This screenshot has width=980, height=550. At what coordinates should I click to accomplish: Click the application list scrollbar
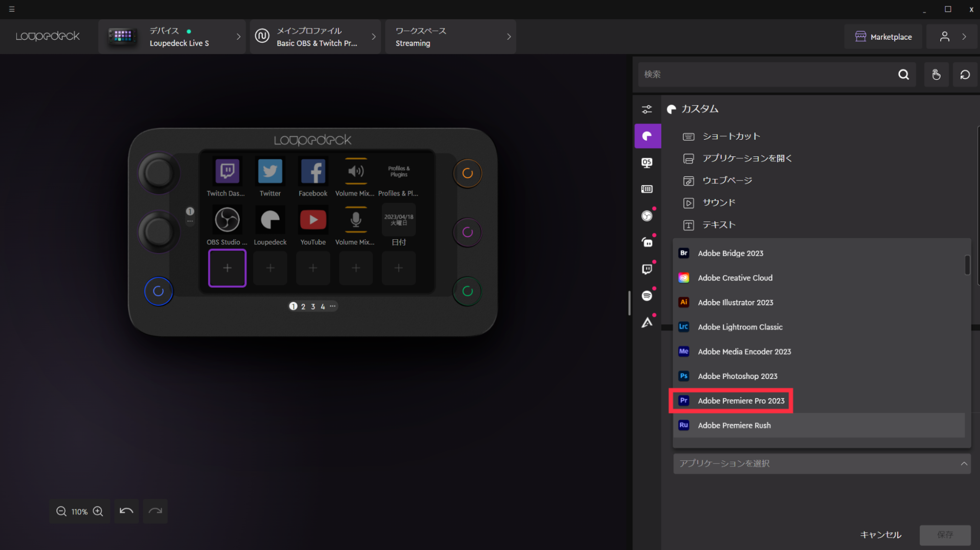pos(967,265)
